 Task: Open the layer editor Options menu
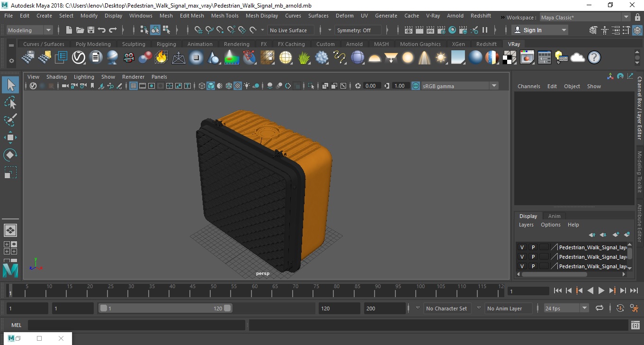[x=550, y=225]
